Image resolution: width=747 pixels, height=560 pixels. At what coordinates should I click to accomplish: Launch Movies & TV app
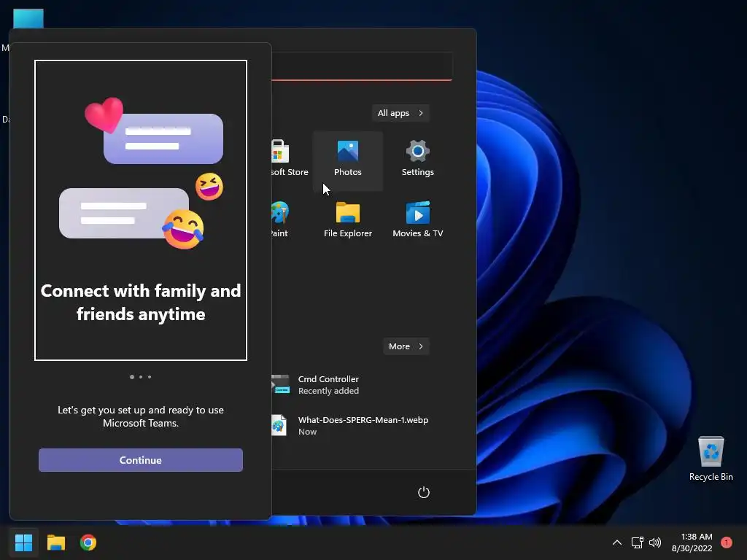coord(418,220)
